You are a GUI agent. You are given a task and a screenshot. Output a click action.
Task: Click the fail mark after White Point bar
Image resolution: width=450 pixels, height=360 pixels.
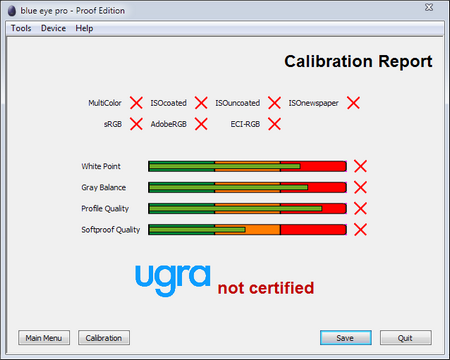pyautogui.click(x=360, y=166)
